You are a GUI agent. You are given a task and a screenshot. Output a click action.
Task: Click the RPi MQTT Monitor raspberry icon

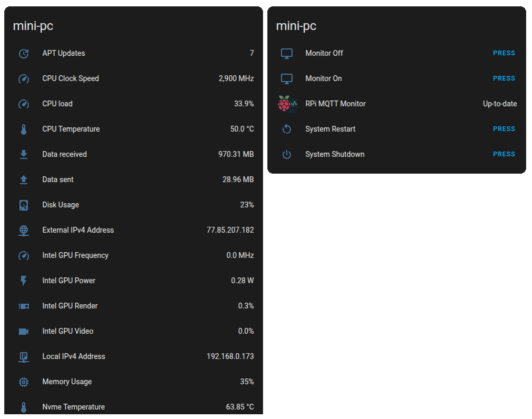point(287,104)
